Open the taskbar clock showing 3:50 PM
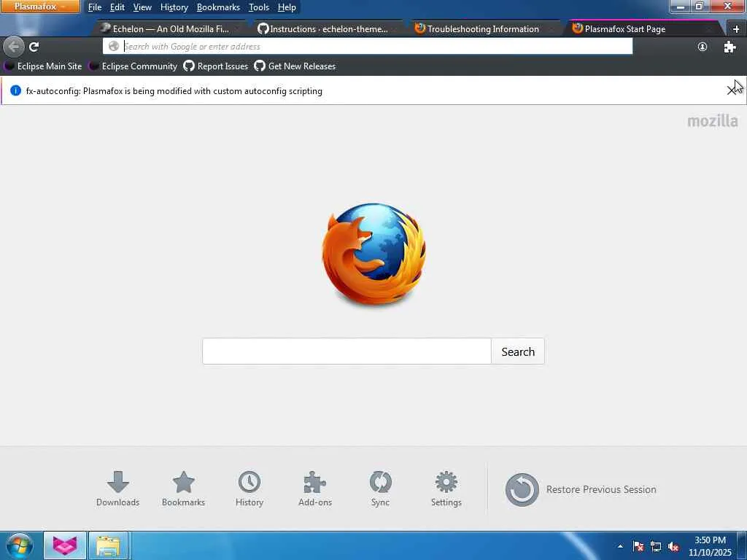 pyautogui.click(x=710, y=546)
